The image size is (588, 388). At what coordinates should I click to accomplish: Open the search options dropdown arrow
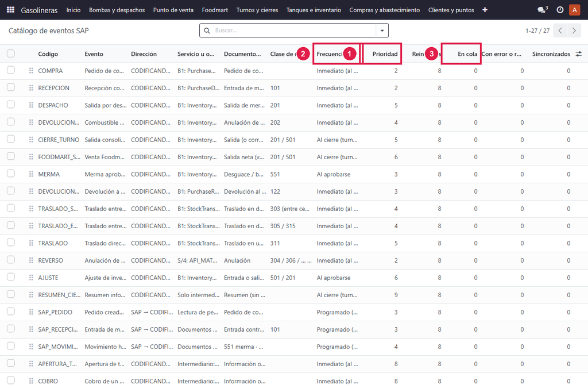click(x=382, y=30)
